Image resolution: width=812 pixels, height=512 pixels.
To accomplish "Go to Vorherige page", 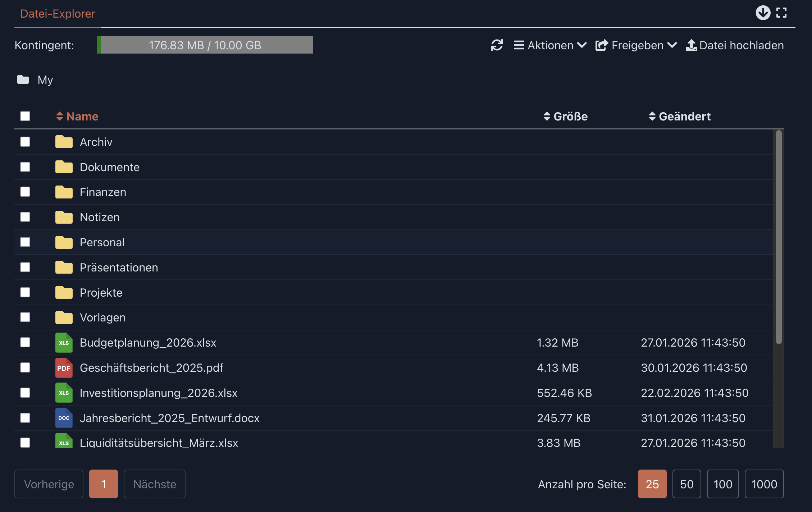I will click(x=49, y=484).
